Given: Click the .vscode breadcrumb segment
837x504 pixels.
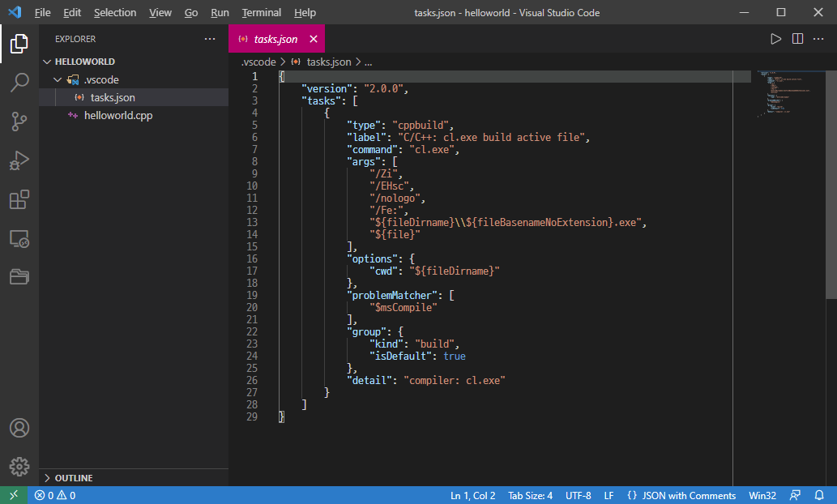Looking at the screenshot, I should click(x=258, y=62).
